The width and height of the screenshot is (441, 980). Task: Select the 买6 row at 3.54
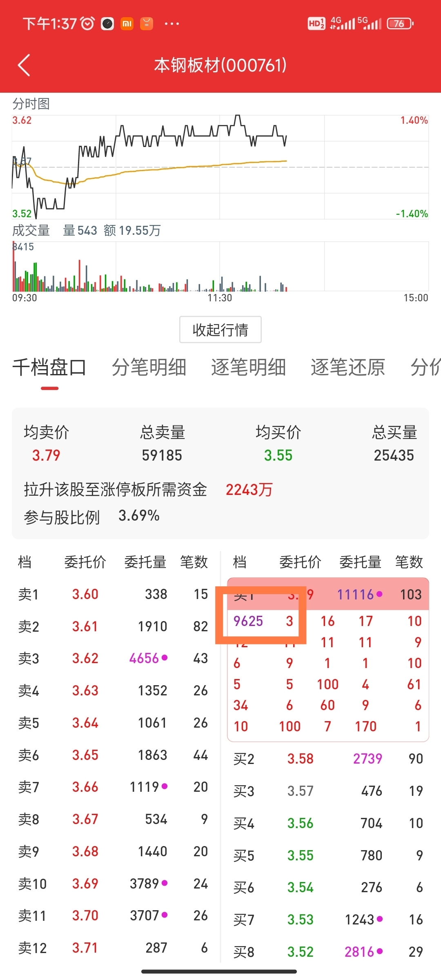(x=328, y=887)
